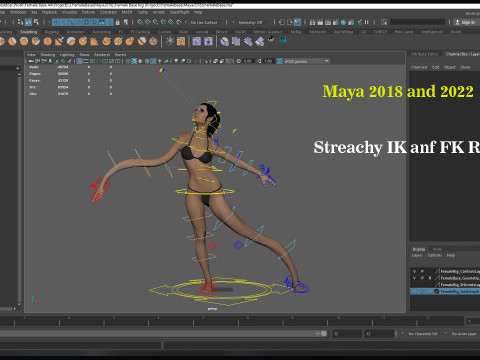
Task: Click grease pencil icon in panel toolbar
Action: click(x=69, y=61)
